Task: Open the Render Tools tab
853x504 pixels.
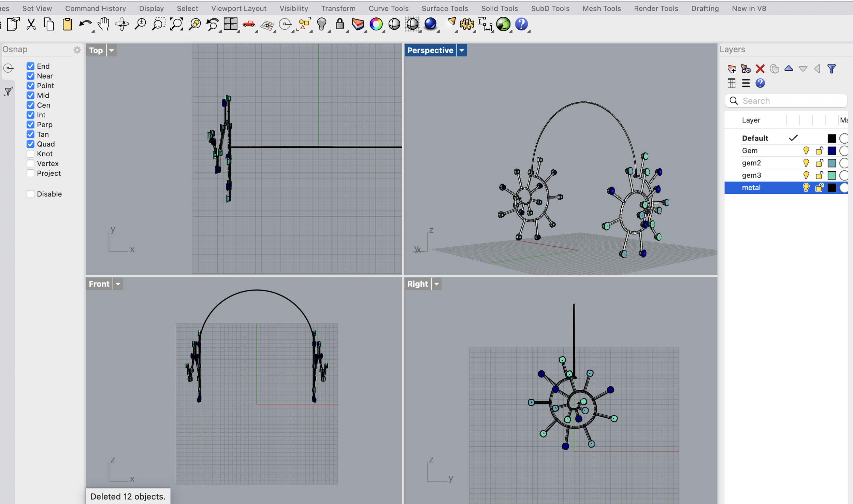Action: pos(656,8)
